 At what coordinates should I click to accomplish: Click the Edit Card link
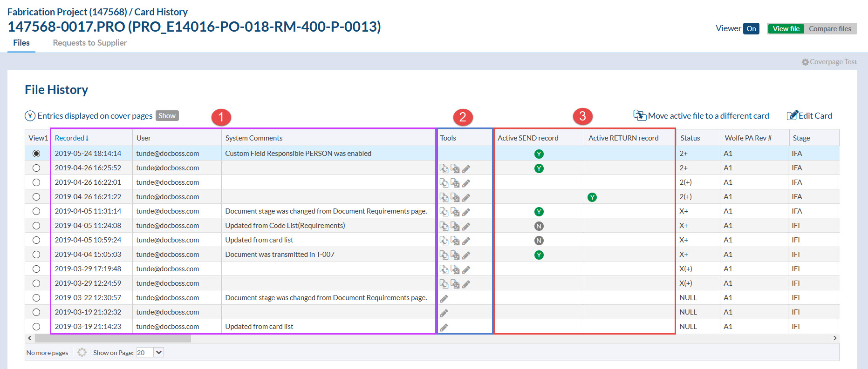809,115
